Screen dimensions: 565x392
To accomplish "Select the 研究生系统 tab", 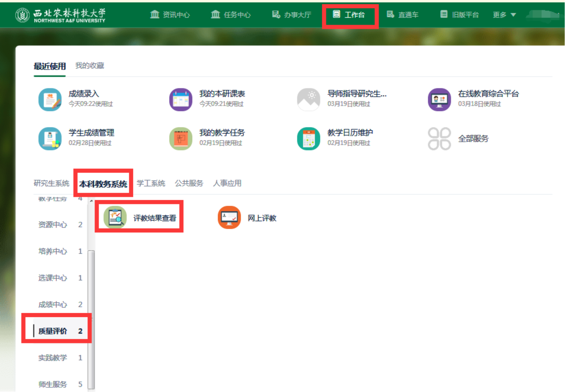I will (x=52, y=183).
